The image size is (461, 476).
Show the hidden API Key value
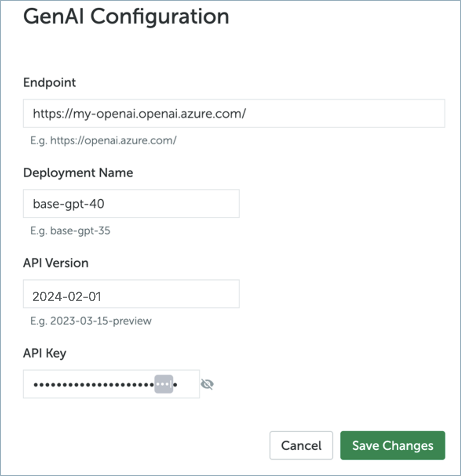click(207, 384)
